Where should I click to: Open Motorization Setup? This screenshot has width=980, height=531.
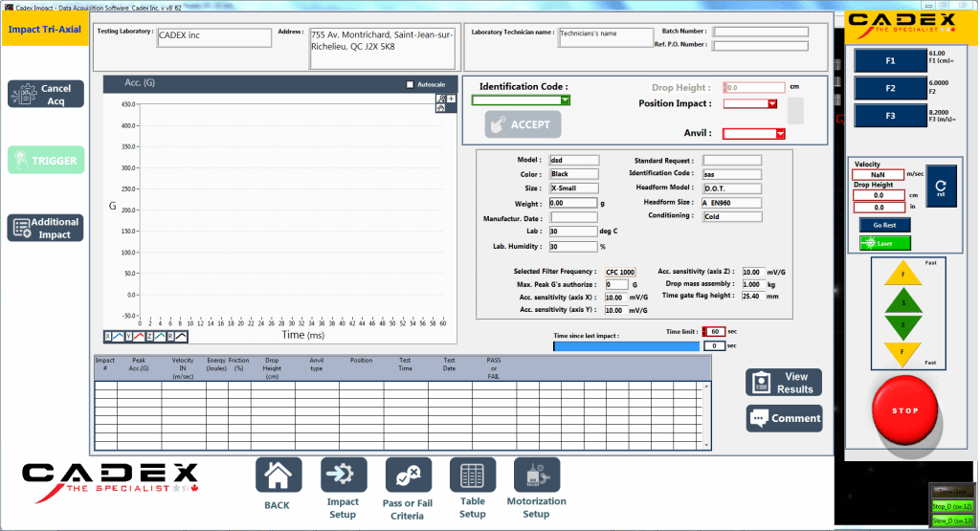536,476
